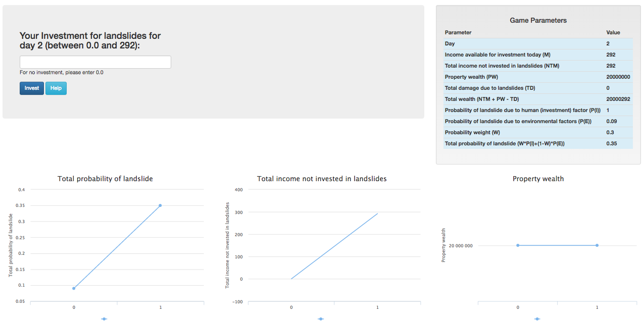Select Total damage due to landslides row

(x=538, y=88)
